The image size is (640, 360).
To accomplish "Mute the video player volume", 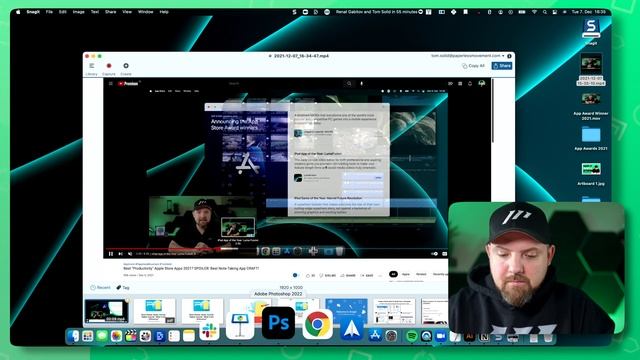I will point(130,253).
